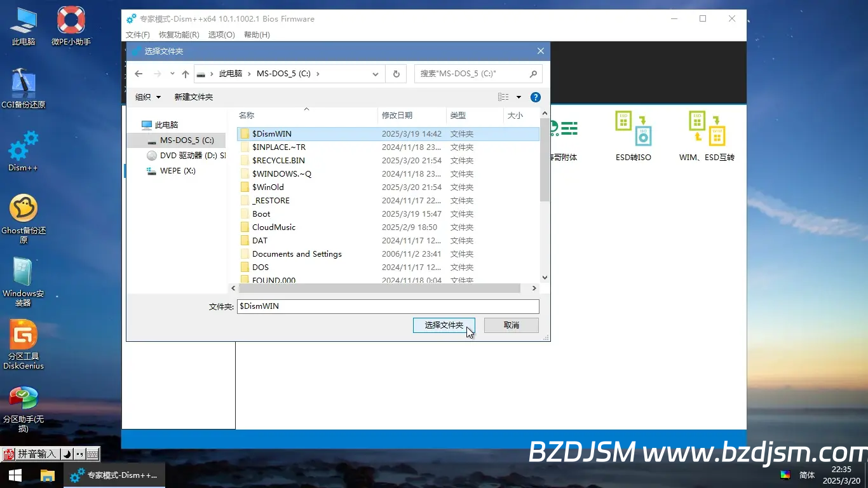868x488 pixels.
Task: Select the _RESTORE folder
Action: click(388, 201)
